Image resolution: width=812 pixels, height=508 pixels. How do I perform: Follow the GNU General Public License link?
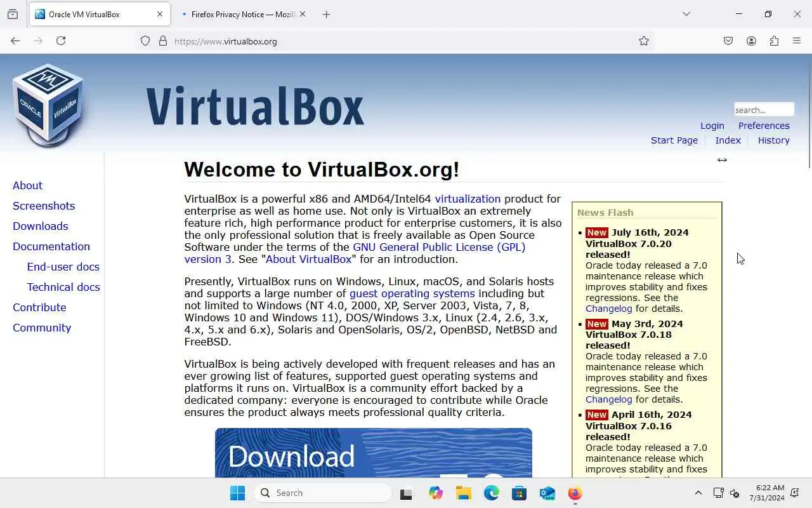[x=439, y=247]
